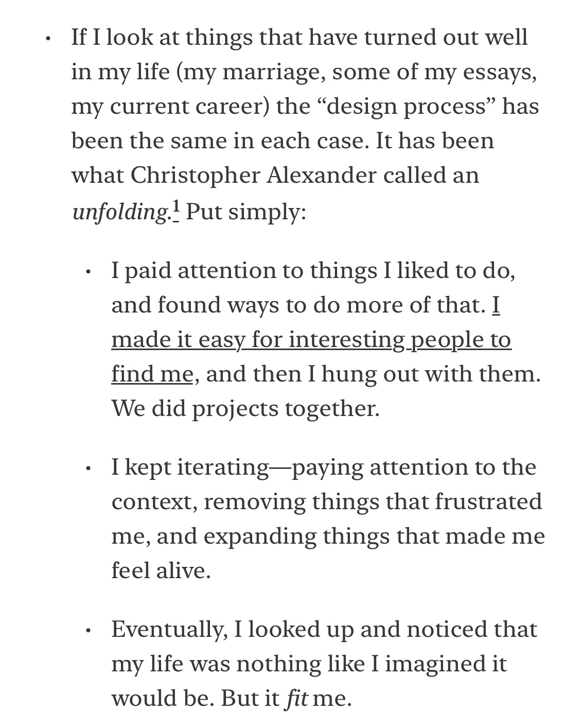
Task: Click the phrase 'removing things that frustrated'
Action: (373, 502)
